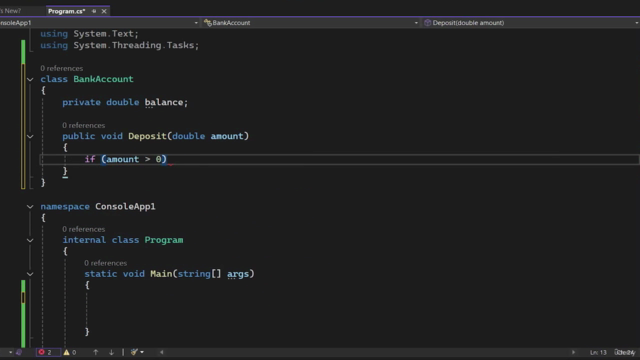Click the Main method name in code
The image size is (640, 360).
click(x=161, y=274)
